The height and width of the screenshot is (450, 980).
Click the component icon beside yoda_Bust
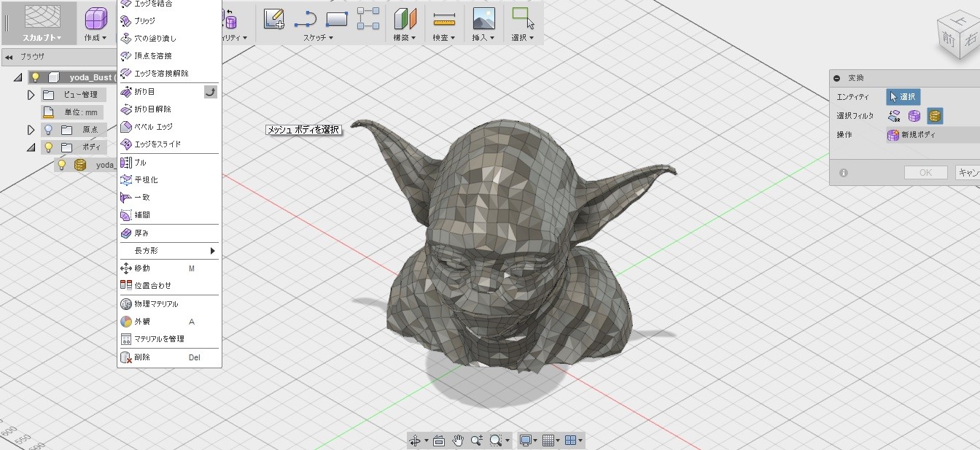coord(54,77)
